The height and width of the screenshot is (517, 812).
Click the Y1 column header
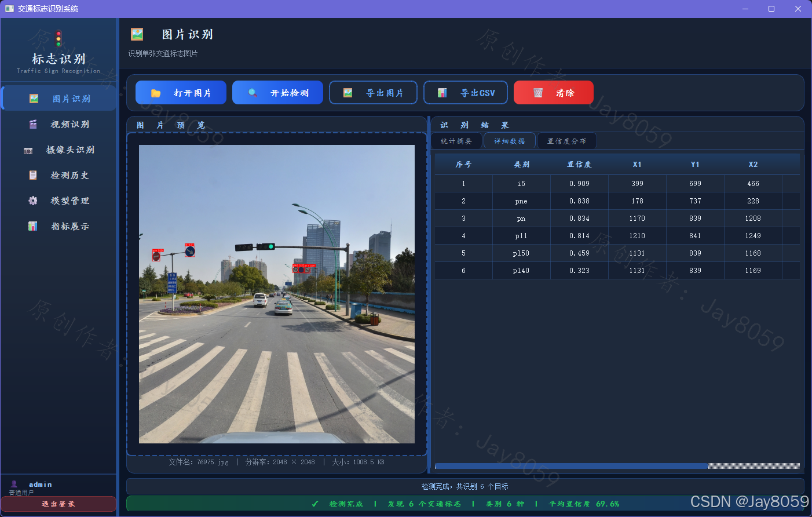pyautogui.click(x=695, y=165)
